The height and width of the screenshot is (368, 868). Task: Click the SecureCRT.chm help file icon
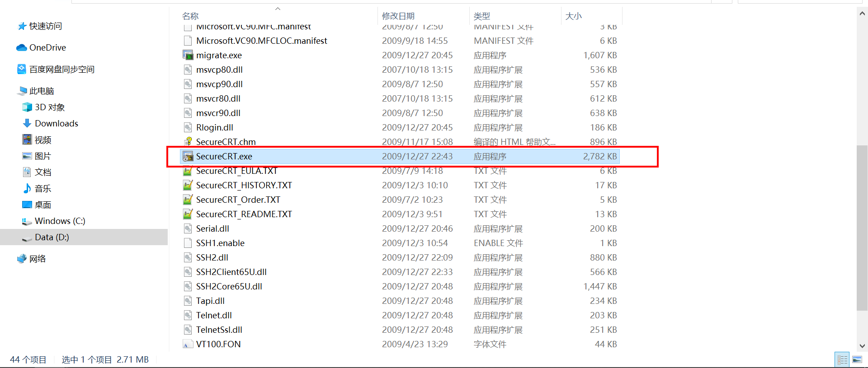[x=188, y=142]
